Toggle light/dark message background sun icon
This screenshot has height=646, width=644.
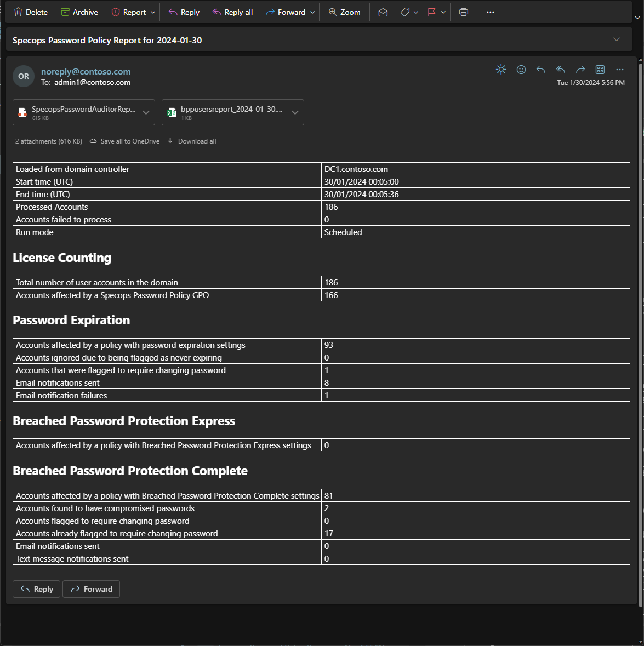coord(501,69)
